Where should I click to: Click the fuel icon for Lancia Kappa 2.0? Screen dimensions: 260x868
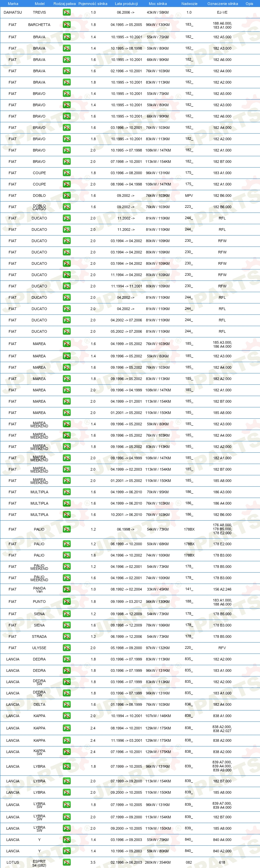66,716
